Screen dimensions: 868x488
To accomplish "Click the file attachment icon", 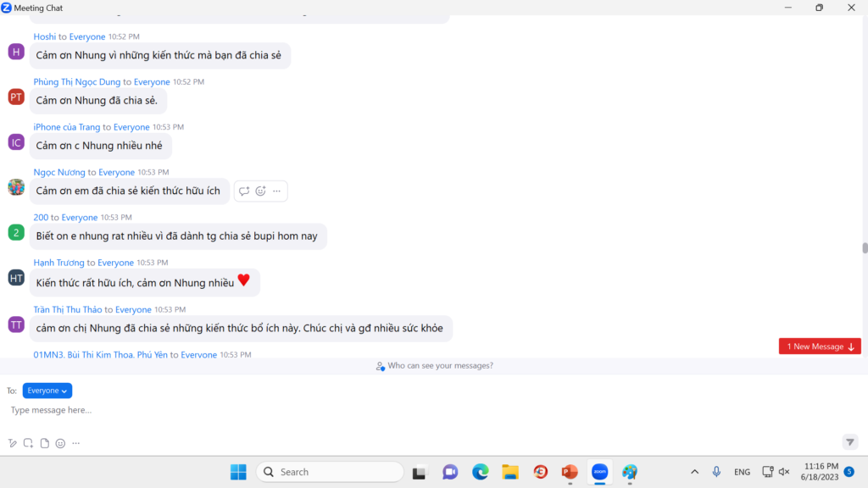I will tap(44, 443).
